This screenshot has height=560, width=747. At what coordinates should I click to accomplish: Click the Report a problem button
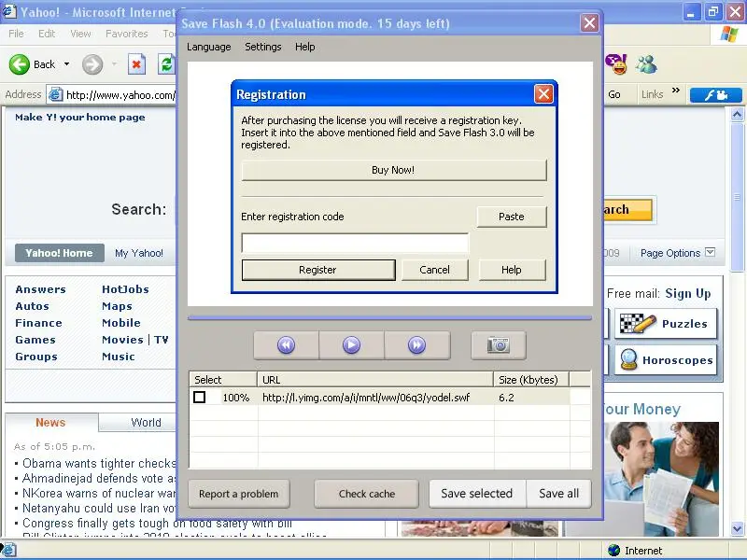(x=239, y=494)
